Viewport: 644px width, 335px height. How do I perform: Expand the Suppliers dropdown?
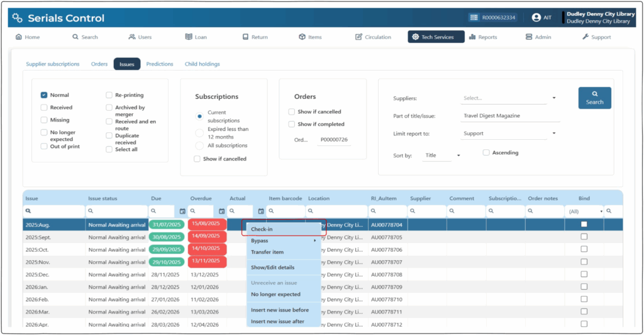(554, 98)
